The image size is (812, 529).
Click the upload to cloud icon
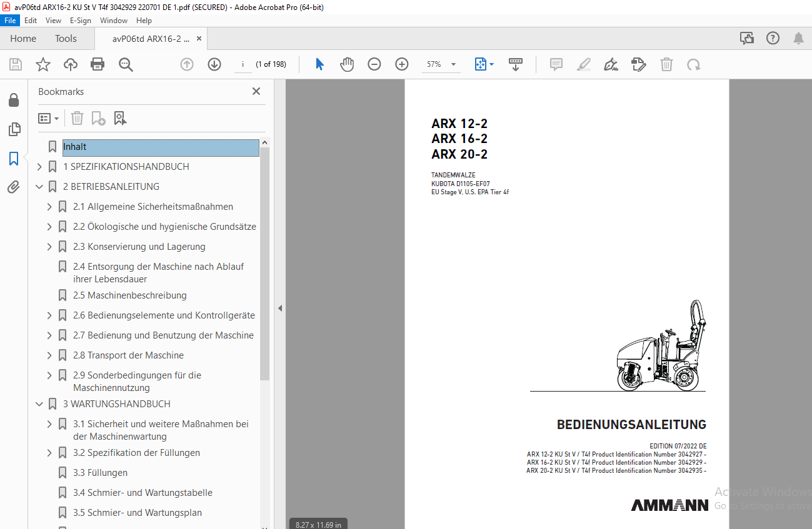71,64
